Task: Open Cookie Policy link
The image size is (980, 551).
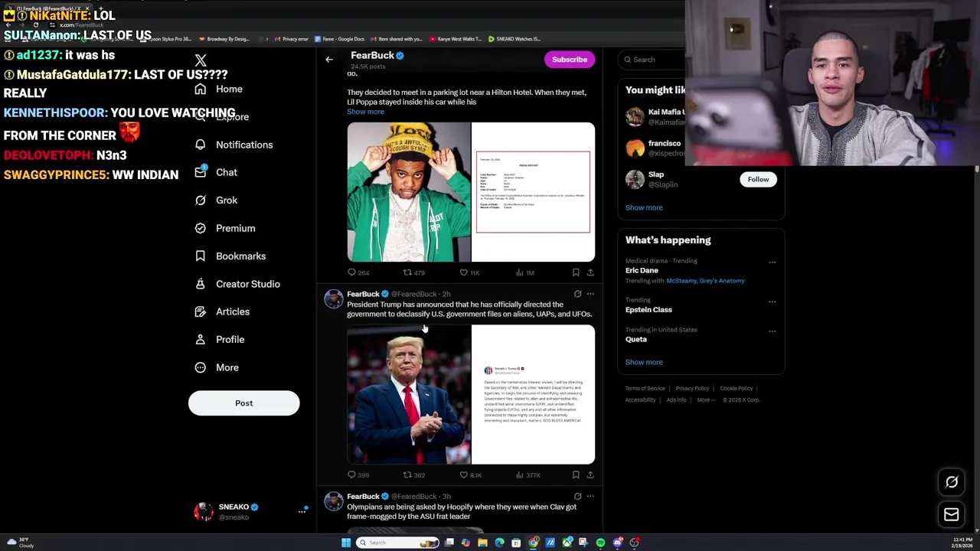Action: (x=736, y=389)
